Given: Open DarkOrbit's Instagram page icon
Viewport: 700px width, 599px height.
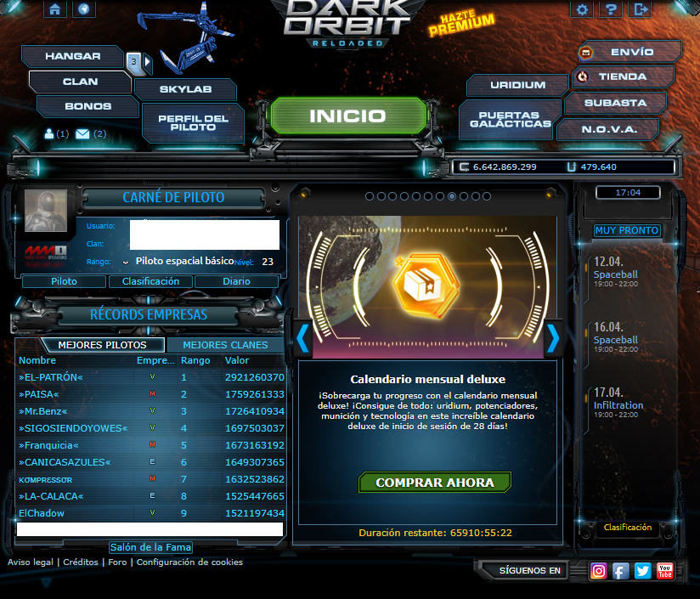Looking at the screenshot, I should pyautogui.click(x=599, y=570).
